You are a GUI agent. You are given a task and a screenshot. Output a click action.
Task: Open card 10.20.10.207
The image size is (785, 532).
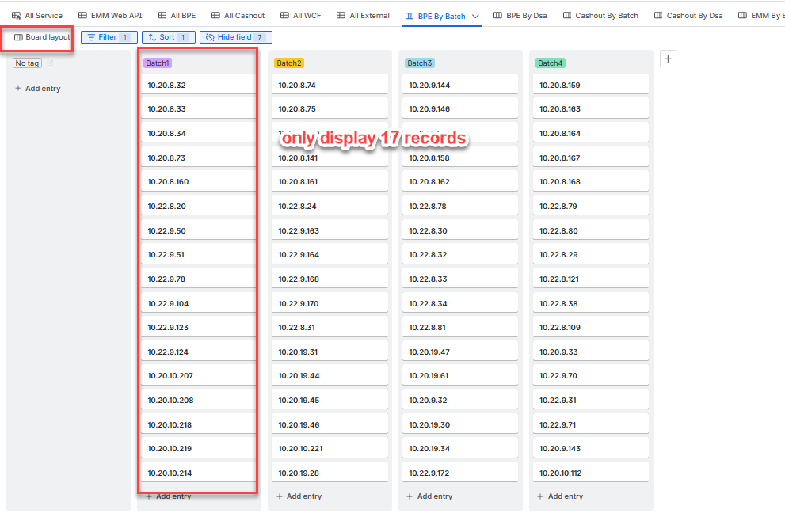tap(199, 375)
